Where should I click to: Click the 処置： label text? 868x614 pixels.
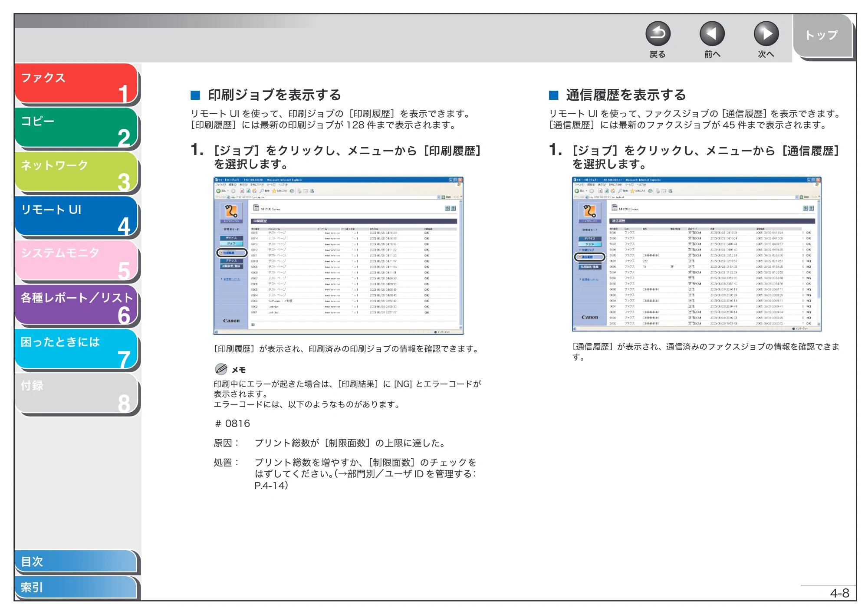(227, 463)
